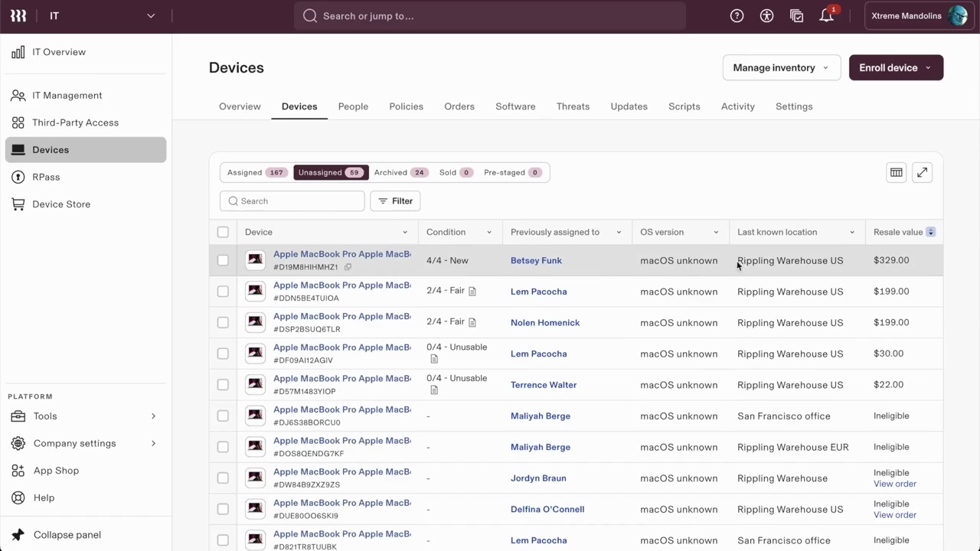Image resolution: width=980 pixels, height=551 pixels.
Task: Toggle the select all devices checkbox
Action: click(x=223, y=232)
